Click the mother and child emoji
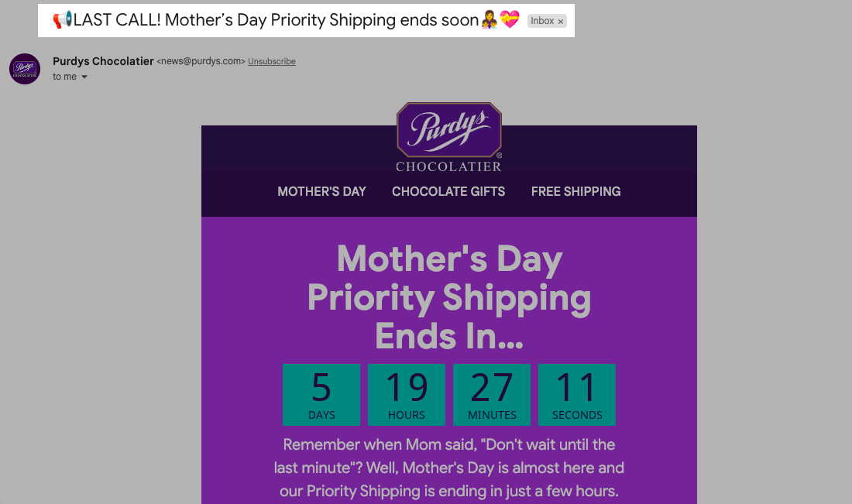This screenshot has height=504, width=852. click(490, 21)
